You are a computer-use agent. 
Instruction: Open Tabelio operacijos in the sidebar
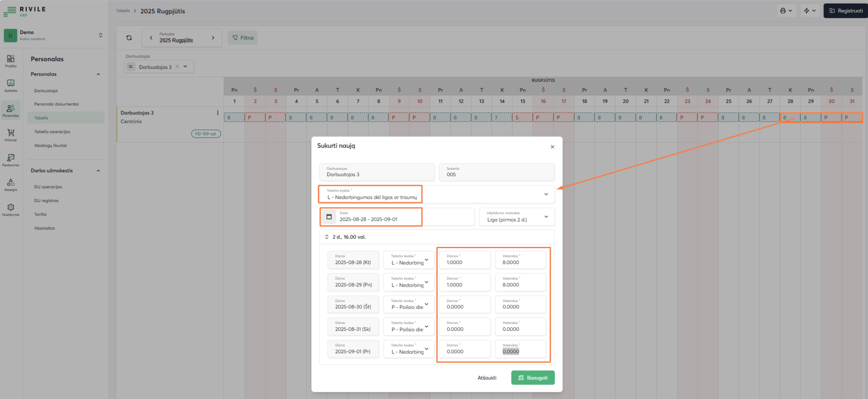[53, 132]
